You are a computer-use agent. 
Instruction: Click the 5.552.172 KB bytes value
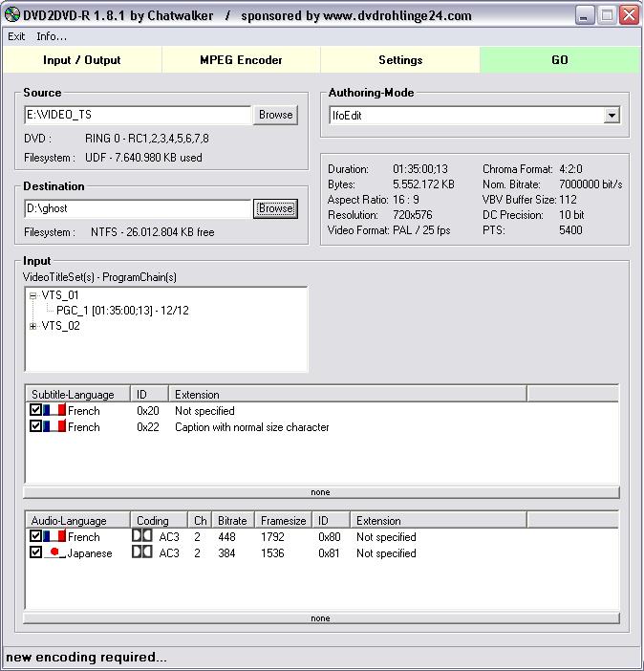tap(423, 184)
